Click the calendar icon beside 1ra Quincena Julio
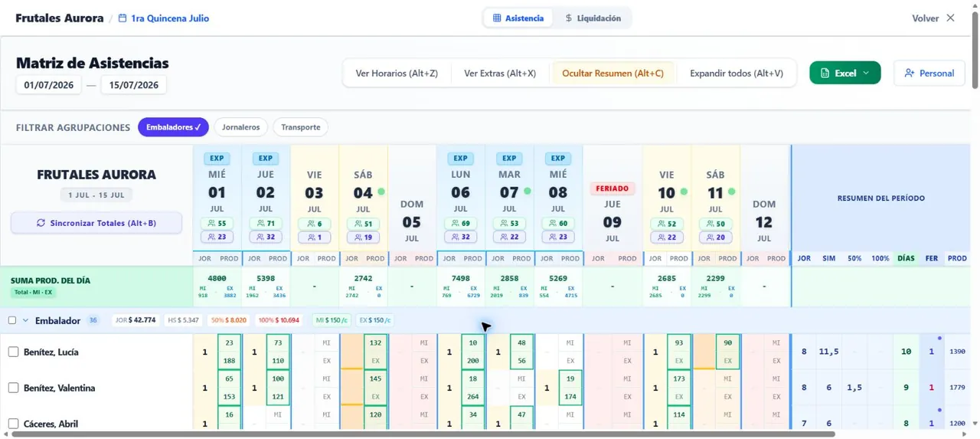 [x=122, y=18]
